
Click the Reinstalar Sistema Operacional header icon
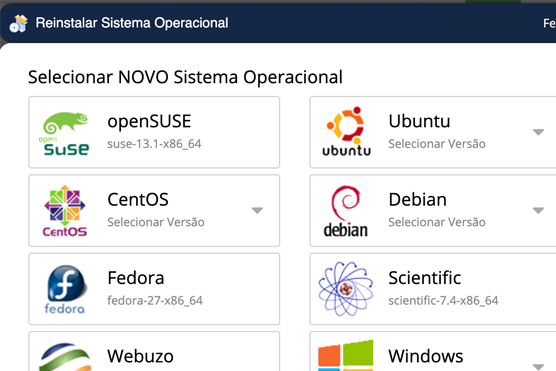point(18,23)
